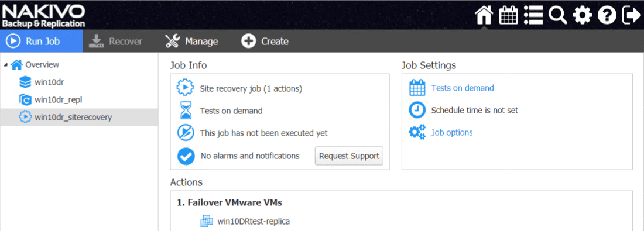Click the Request Support button
The image size is (644, 231).
349,156
